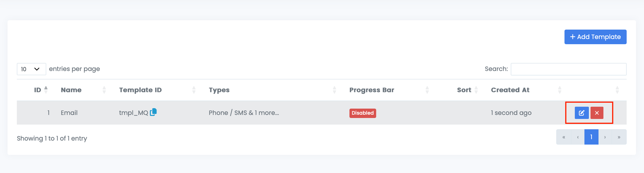Sort table by Name column
The height and width of the screenshot is (173, 644).
[x=71, y=90]
